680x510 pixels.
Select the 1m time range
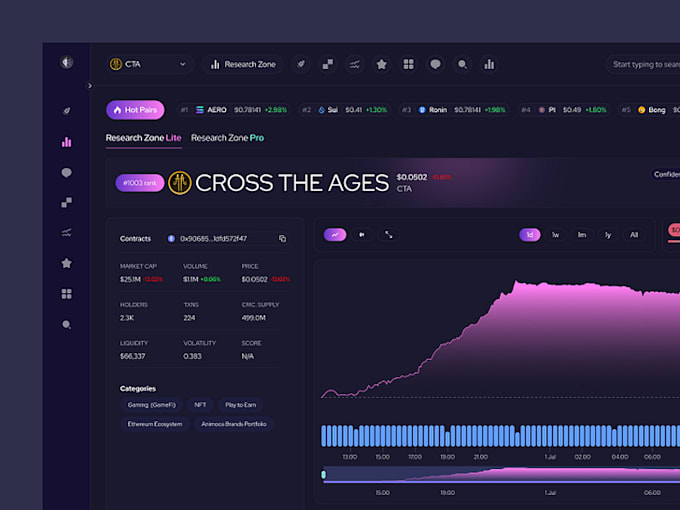[x=582, y=235]
